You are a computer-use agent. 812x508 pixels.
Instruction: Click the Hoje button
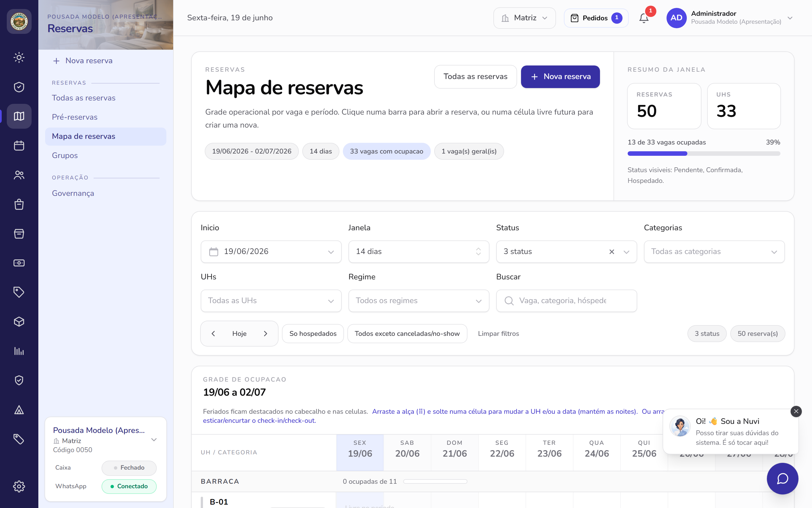(x=239, y=334)
